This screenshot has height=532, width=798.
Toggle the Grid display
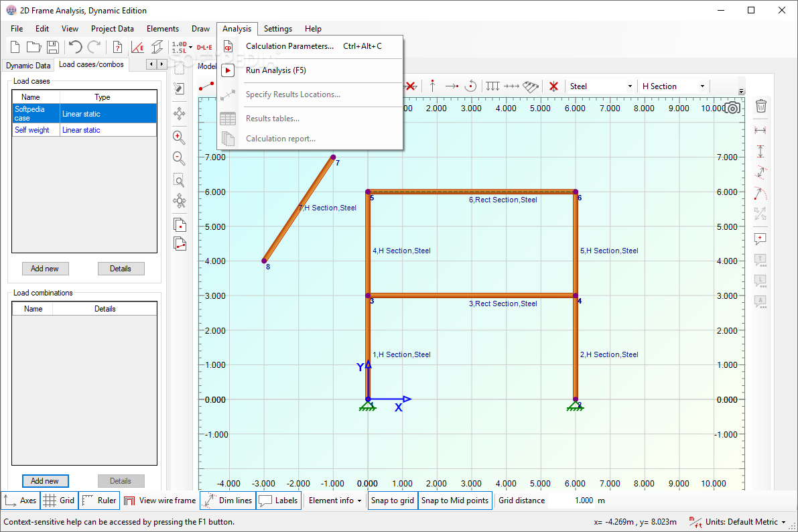pos(59,501)
